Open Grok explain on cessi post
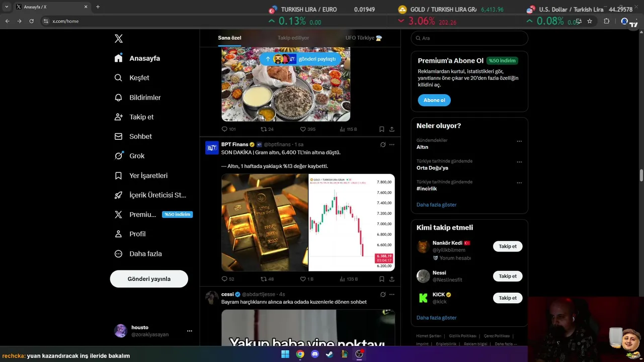The height and width of the screenshot is (362, 644). click(383, 295)
